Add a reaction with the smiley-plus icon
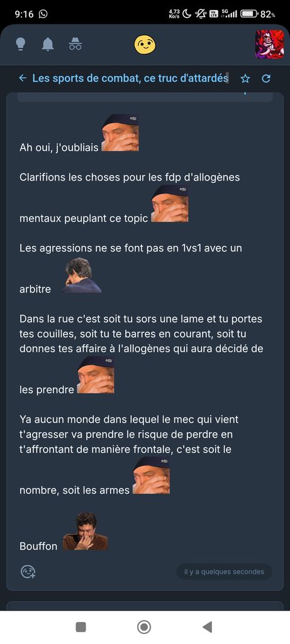The height and width of the screenshot is (644, 290). (x=28, y=572)
